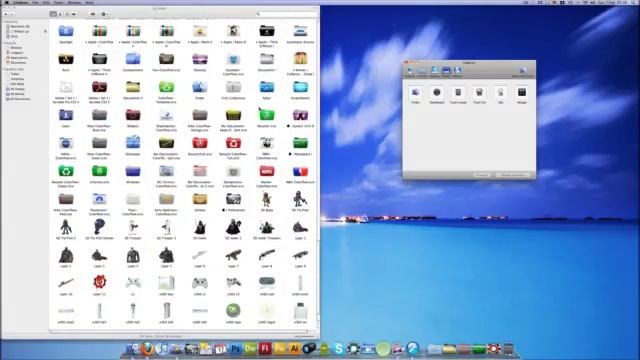
Task: Select Applications in the Finder sidebar
Action: (x=17, y=58)
